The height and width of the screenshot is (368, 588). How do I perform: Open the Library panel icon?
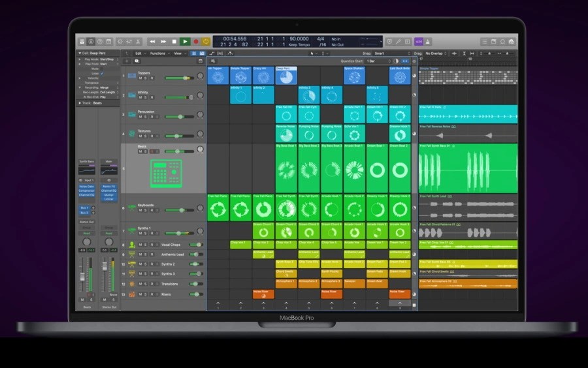coord(82,42)
